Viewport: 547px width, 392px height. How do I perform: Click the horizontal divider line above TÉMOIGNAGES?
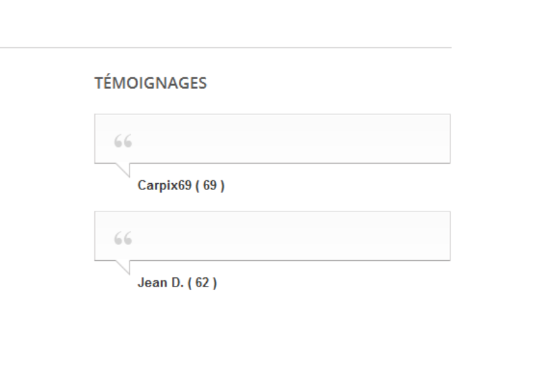click(226, 48)
